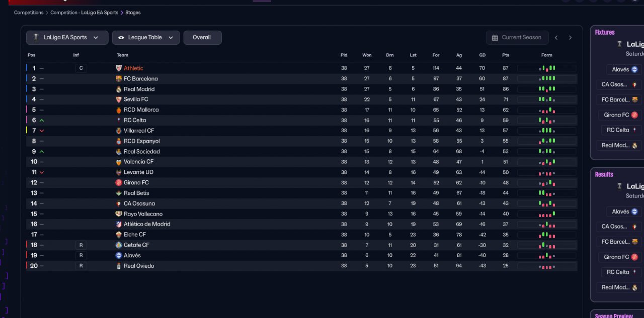Click the champion 'C' badge next to Athletic
Viewport: 644px width, 318px height.
(x=81, y=68)
